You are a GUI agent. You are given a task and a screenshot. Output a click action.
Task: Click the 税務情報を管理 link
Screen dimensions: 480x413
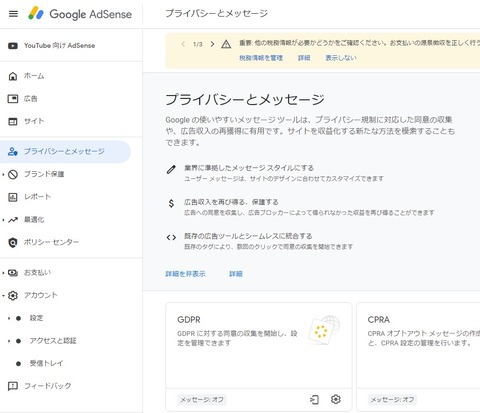click(x=261, y=58)
